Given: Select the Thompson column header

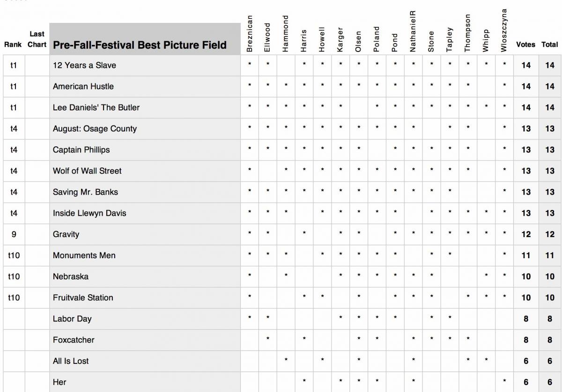Looking at the screenshot, I should click(x=467, y=33).
